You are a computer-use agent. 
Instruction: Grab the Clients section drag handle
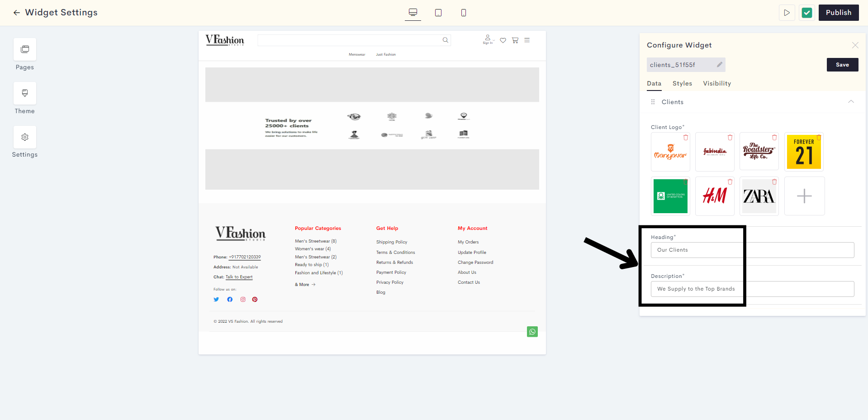click(653, 102)
